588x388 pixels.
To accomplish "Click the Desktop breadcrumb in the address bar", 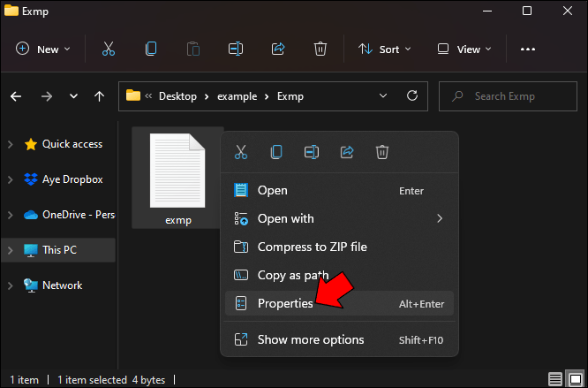I will (x=177, y=96).
